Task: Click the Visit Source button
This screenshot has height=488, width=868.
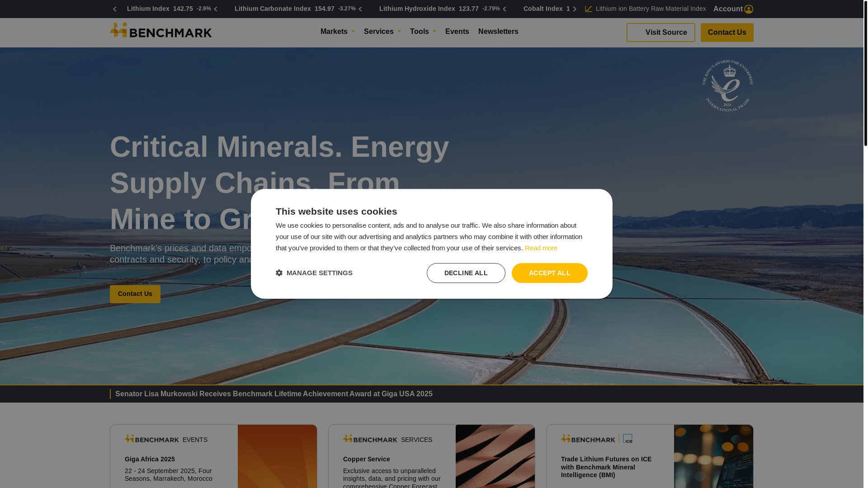Action: (660, 33)
